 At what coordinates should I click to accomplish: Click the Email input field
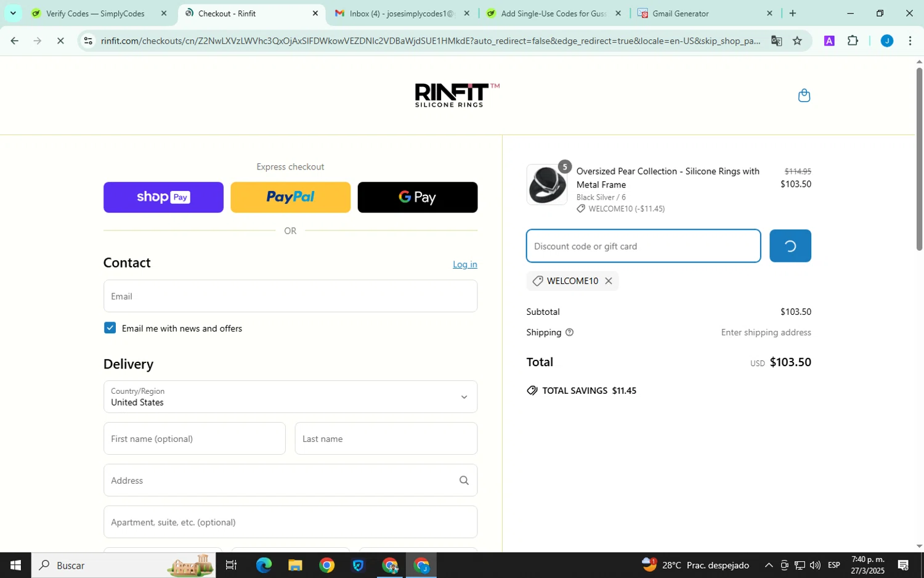click(x=290, y=296)
